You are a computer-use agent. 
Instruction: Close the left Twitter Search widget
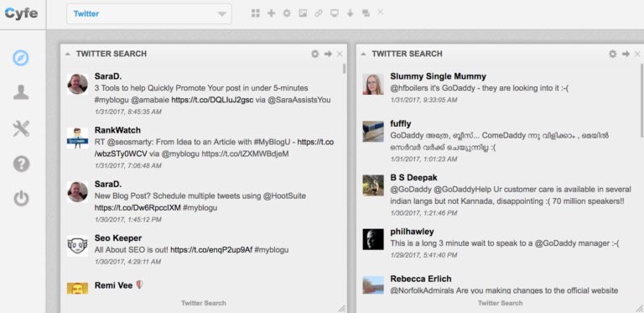(x=340, y=54)
